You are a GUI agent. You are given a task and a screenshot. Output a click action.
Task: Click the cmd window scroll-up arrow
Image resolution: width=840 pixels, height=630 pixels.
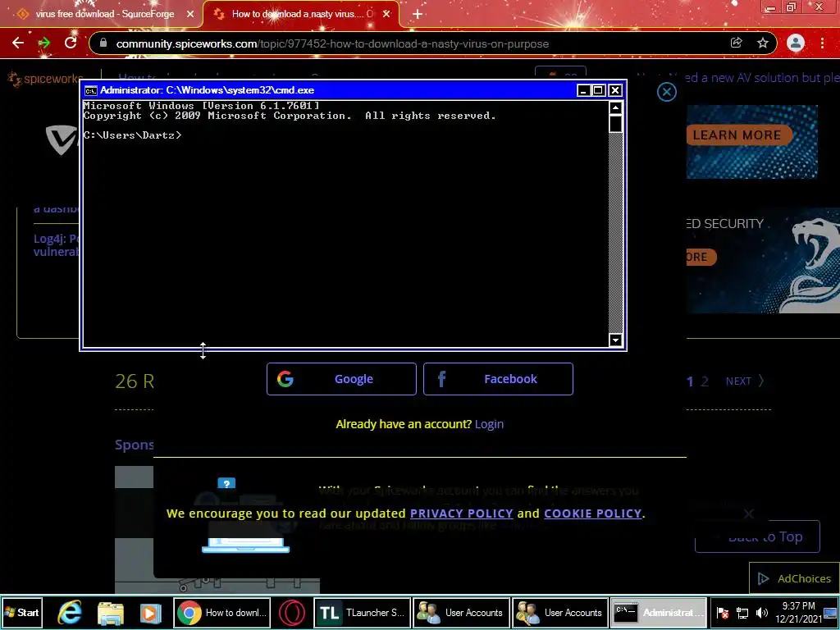[615, 108]
